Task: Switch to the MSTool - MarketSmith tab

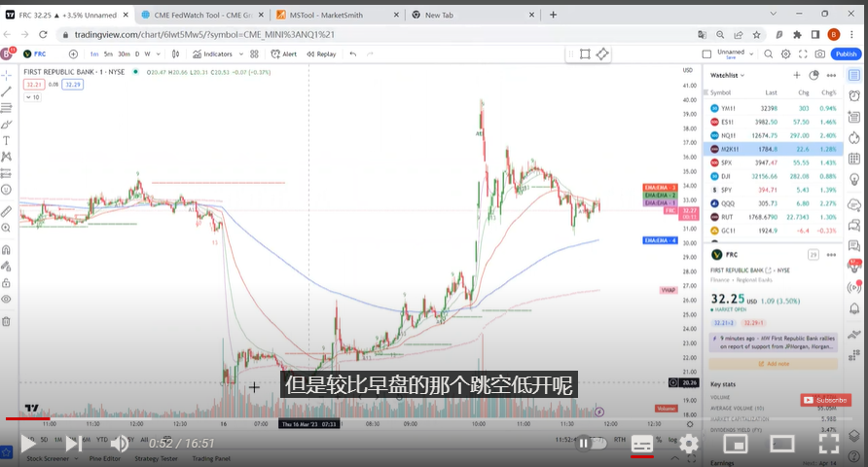Action: coord(337,15)
